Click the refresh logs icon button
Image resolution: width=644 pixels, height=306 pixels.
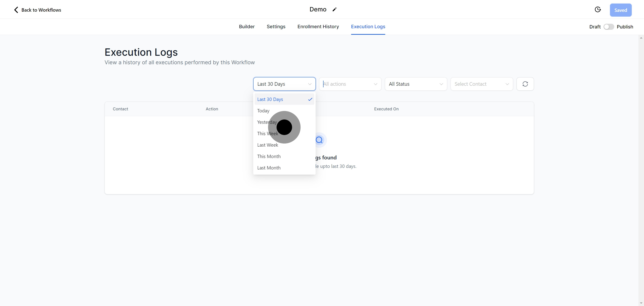pos(525,84)
